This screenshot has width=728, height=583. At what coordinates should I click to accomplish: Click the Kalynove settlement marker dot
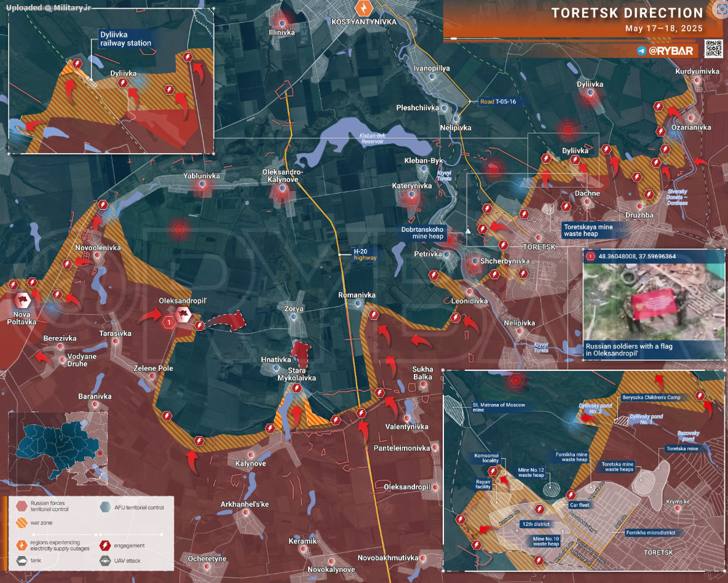click(251, 455)
